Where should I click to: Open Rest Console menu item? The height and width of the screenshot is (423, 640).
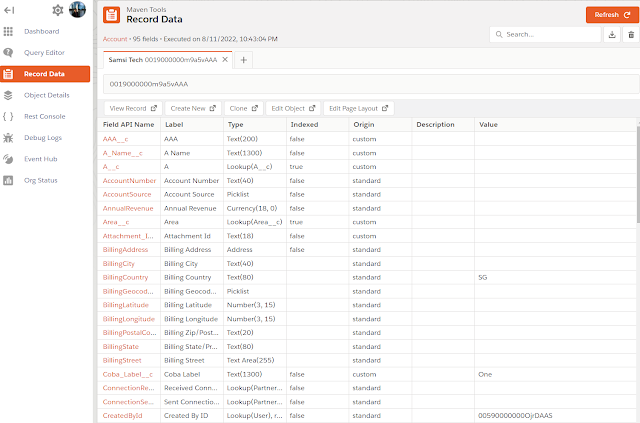coord(44,116)
